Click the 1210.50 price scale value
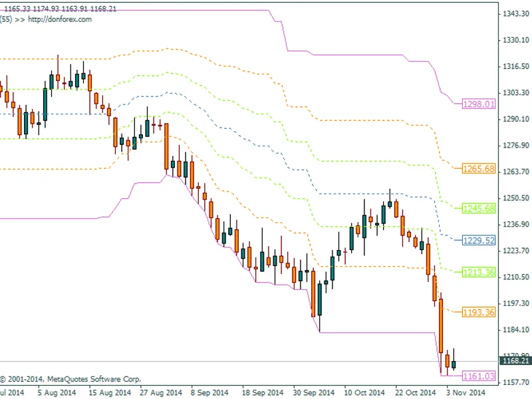Image resolution: width=532 pixels, height=399 pixels. point(516,277)
